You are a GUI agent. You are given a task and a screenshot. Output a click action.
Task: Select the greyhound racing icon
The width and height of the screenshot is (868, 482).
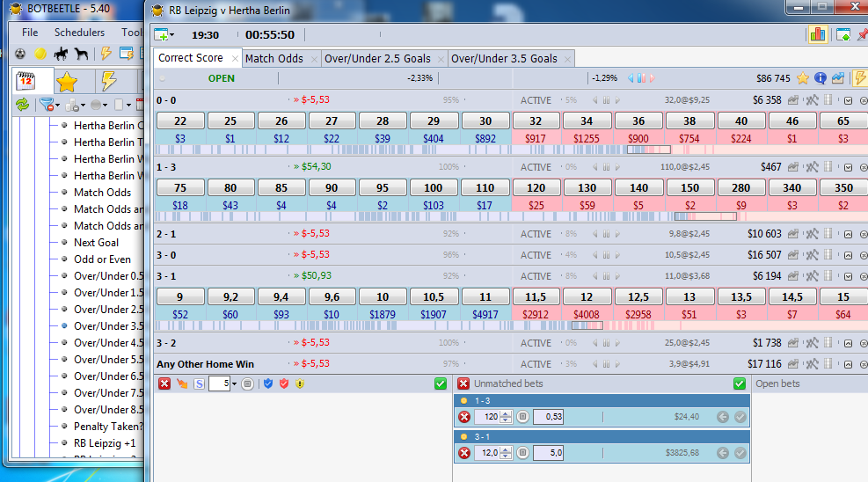(82, 54)
